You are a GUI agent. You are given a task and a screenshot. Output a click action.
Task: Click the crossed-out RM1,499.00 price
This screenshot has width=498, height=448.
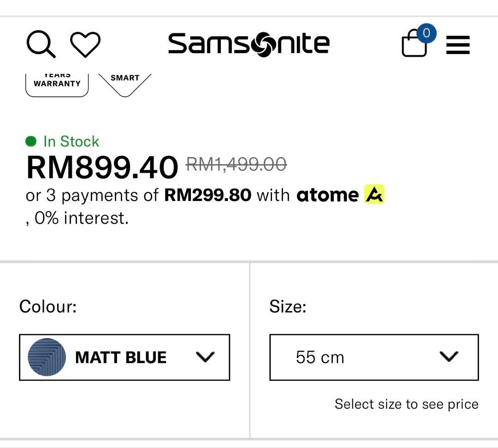click(236, 164)
